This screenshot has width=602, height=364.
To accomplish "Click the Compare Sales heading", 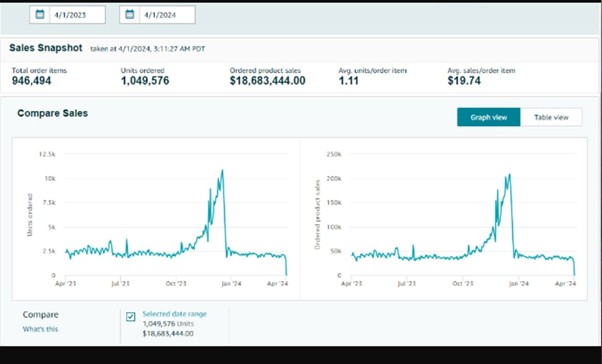I will click(x=53, y=113).
